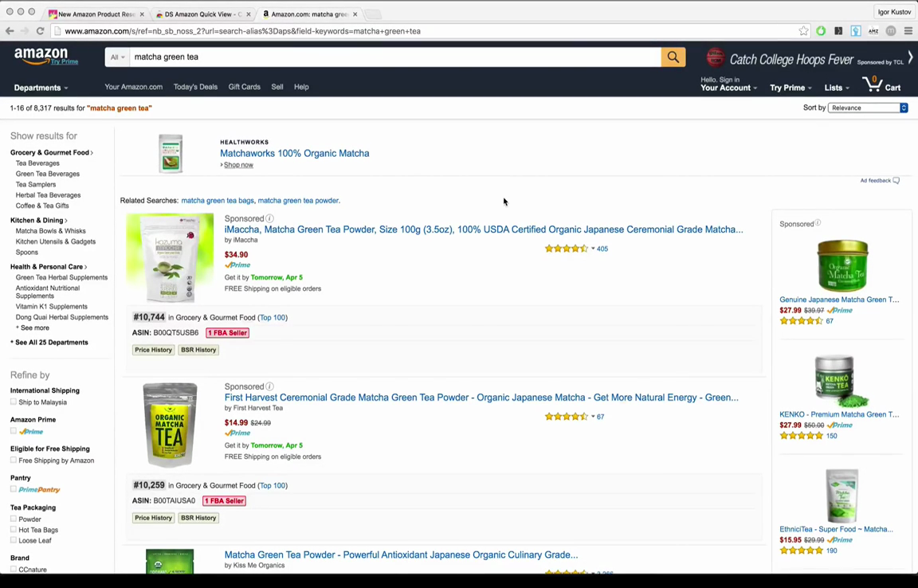Open Matchaworks 100% Organic Matcha link
Screen dimensions: 918x588
295,154
